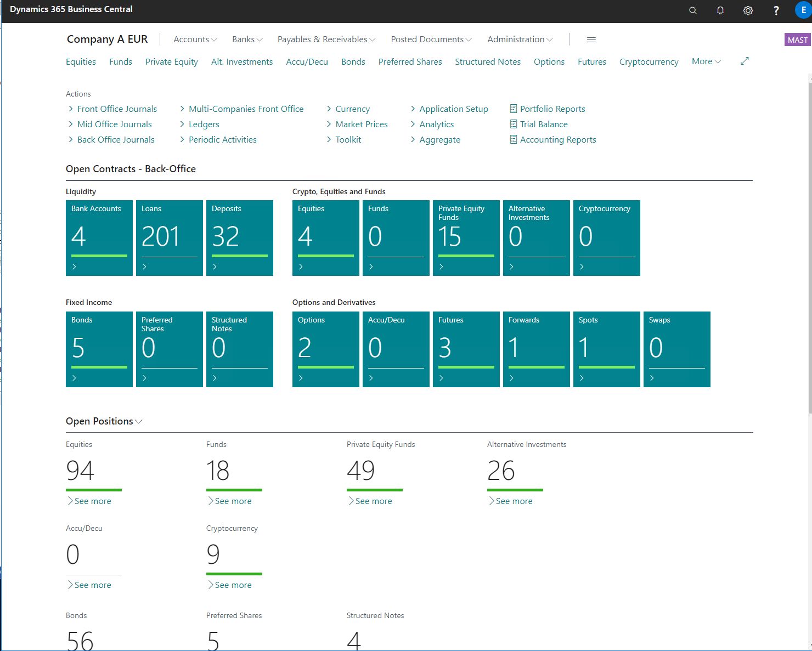Screen dimensions: 812x651
Task: Open the Deposits tile showing 32
Action: click(240, 238)
